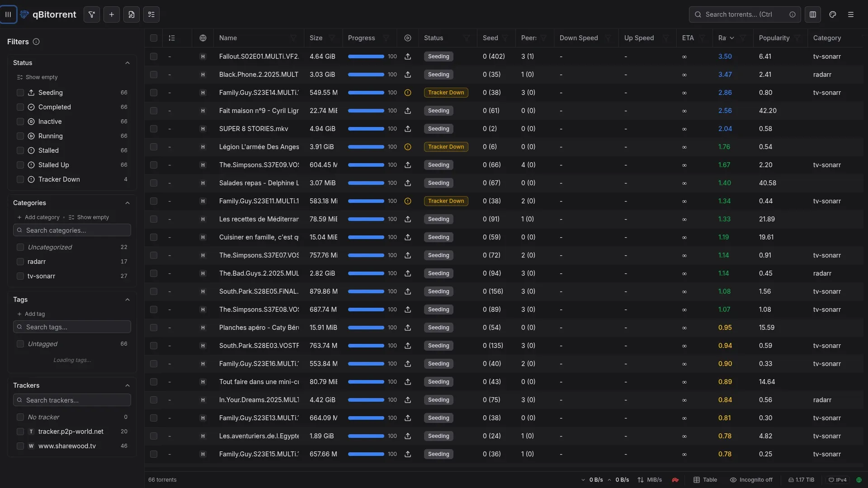Toggle the sidebar panel icon
This screenshot has width=868, height=488.
8,14
